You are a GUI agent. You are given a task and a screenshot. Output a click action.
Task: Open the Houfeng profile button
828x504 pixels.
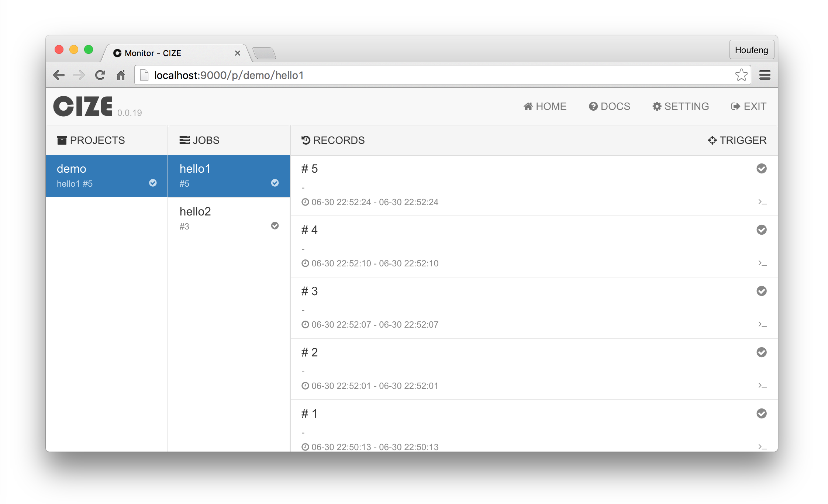(751, 50)
